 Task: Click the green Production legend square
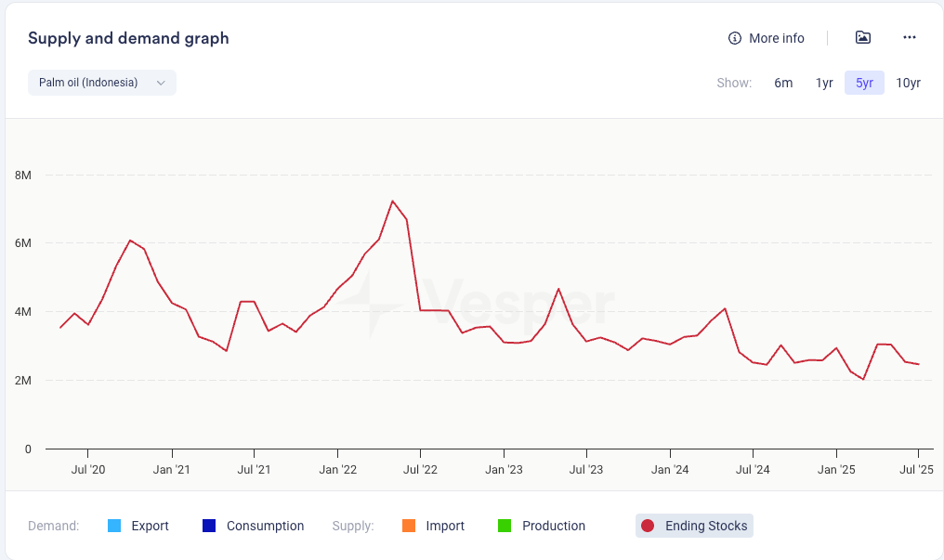pyautogui.click(x=505, y=526)
